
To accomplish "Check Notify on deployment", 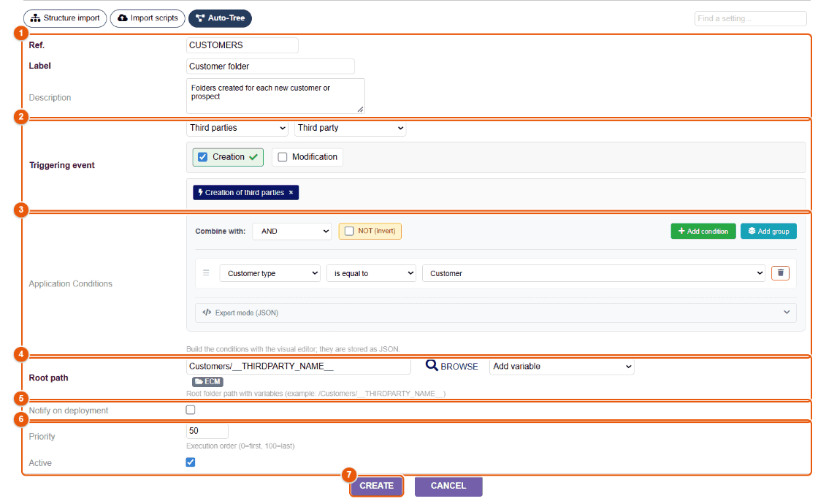I will [191, 410].
